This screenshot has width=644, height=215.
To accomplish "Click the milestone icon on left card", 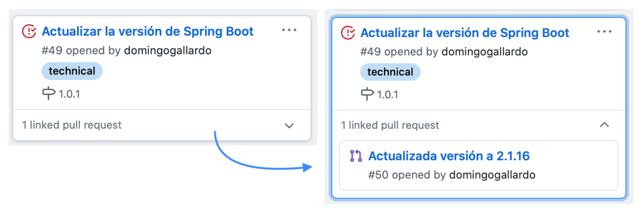I will pos(49,93).
